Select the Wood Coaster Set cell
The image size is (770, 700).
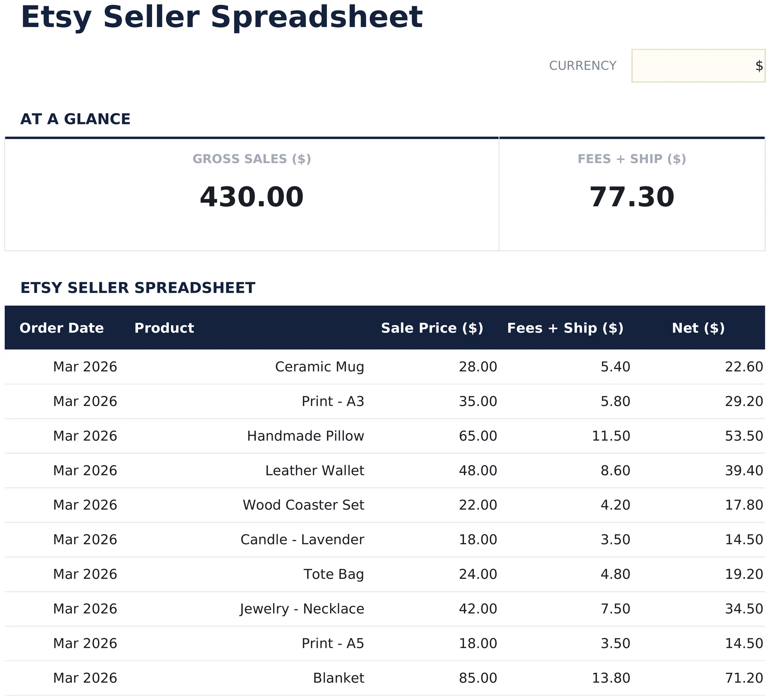(x=303, y=505)
